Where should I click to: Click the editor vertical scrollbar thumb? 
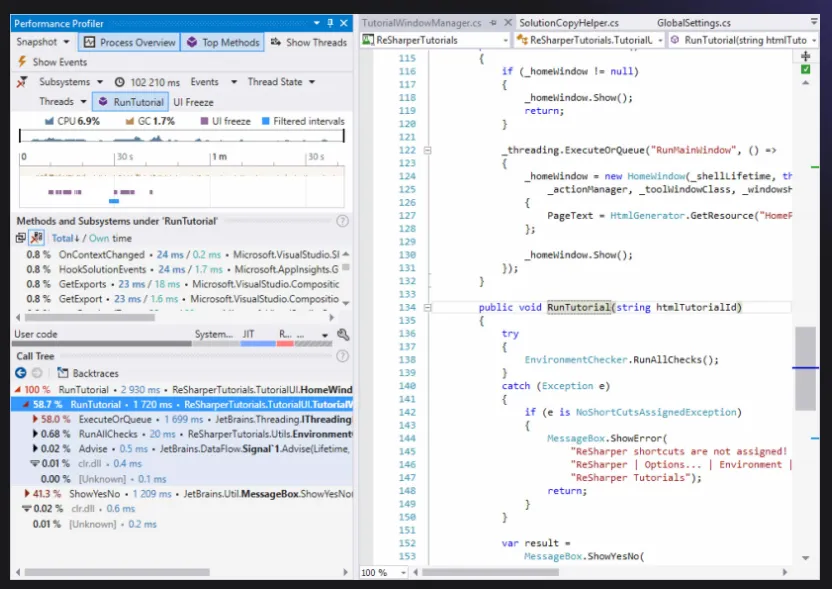pyautogui.click(x=805, y=368)
